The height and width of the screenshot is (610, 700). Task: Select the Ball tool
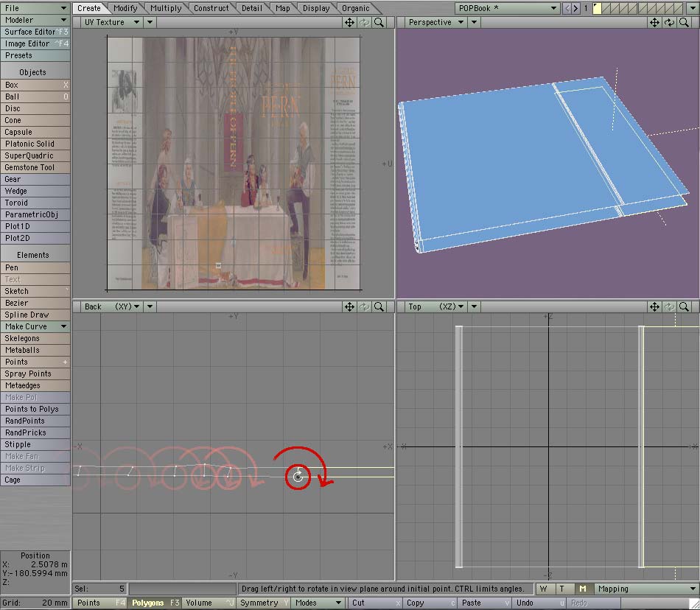pos(35,97)
